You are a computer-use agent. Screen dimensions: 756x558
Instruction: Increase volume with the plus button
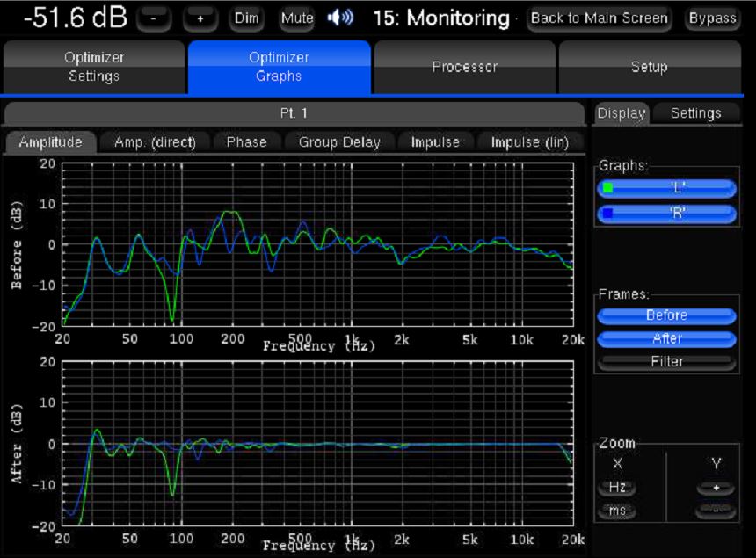tap(200, 18)
